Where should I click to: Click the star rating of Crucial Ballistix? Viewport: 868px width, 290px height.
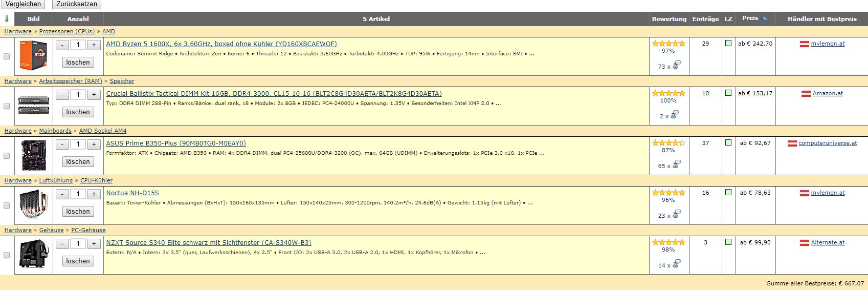[669, 93]
